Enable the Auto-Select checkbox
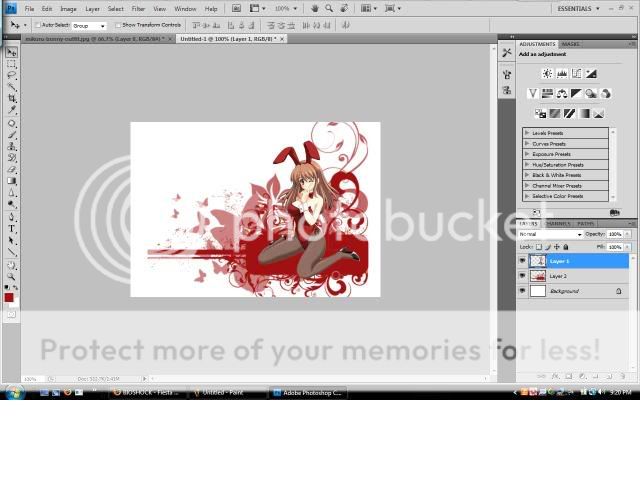640x485 pixels. click(38, 25)
